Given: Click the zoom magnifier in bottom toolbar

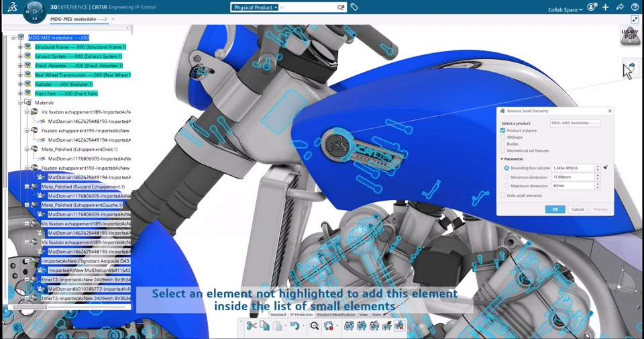Looking at the screenshot, I should pyautogui.click(x=314, y=326).
